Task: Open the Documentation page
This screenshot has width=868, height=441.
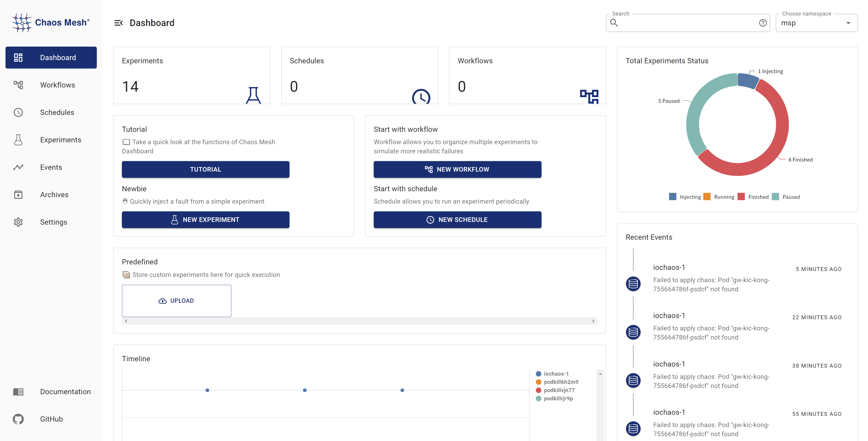Action: (x=65, y=391)
